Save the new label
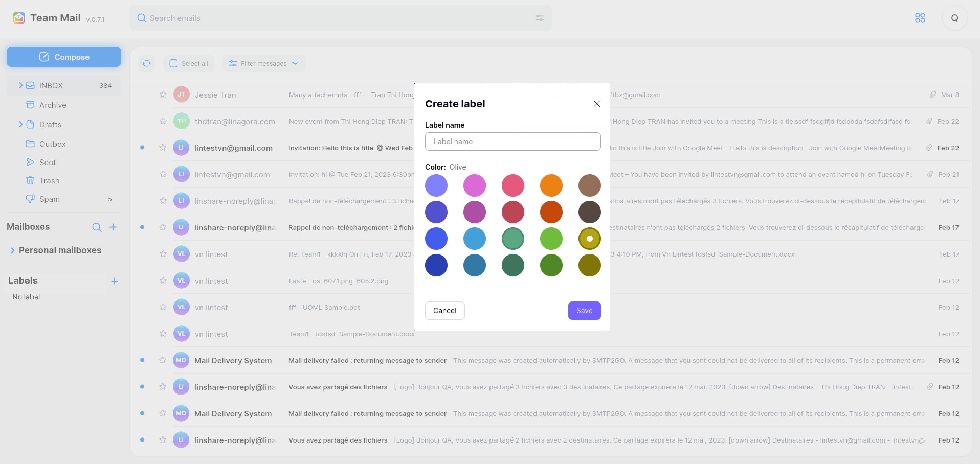This screenshot has height=464, width=980. (584, 311)
